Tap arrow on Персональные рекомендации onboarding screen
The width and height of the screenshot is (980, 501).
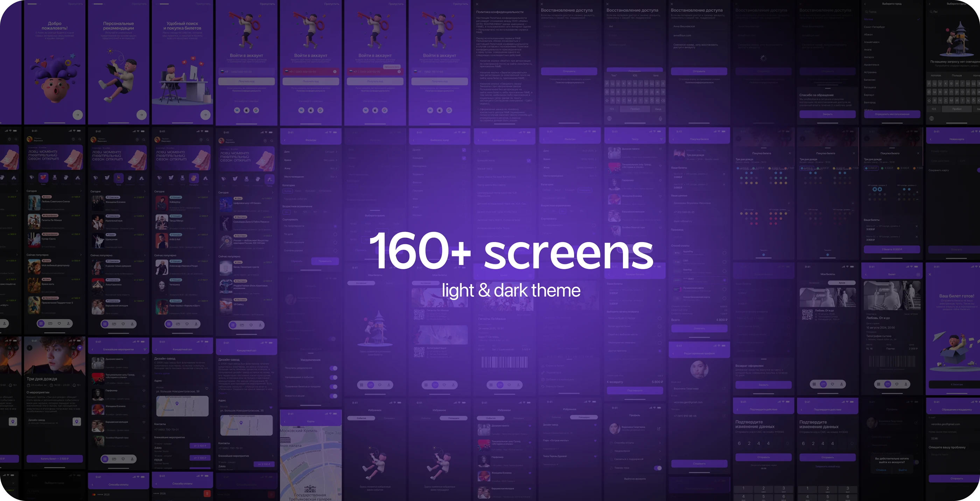tap(141, 114)
